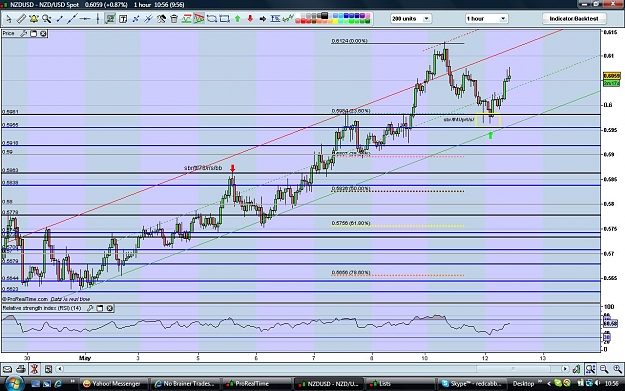Screen dimensions: 625x391
Task: Select the line segment drawing tool
Action: 59,19
